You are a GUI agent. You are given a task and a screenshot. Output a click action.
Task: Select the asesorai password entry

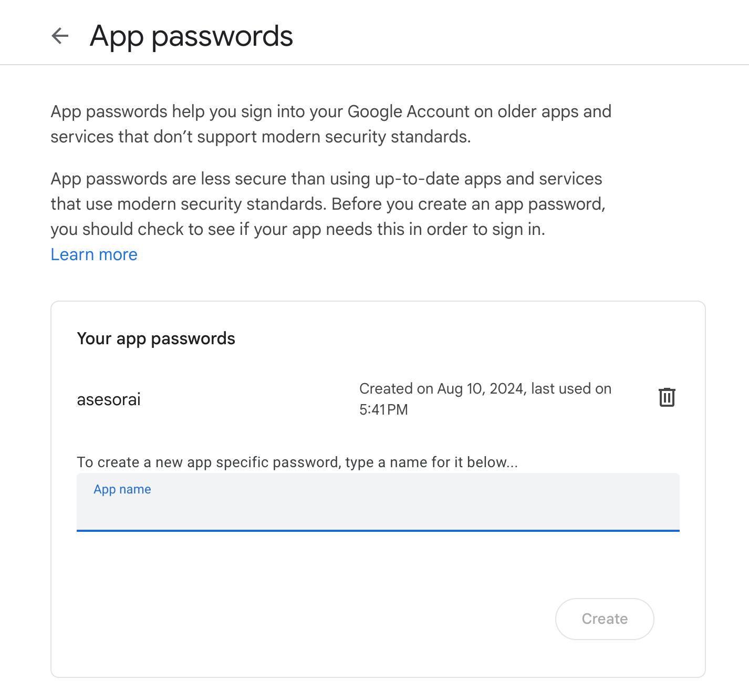pos(110,399)
